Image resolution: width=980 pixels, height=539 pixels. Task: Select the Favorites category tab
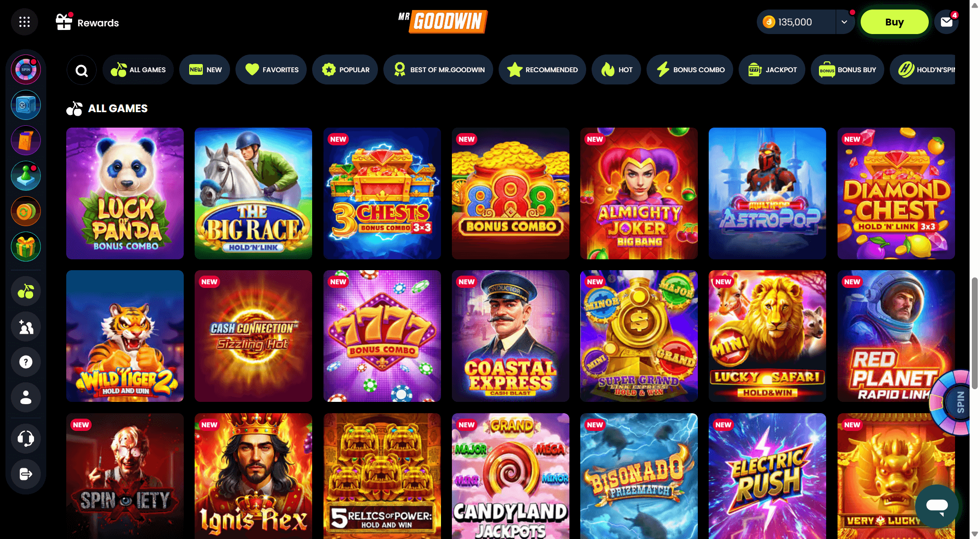pos(271,69)
